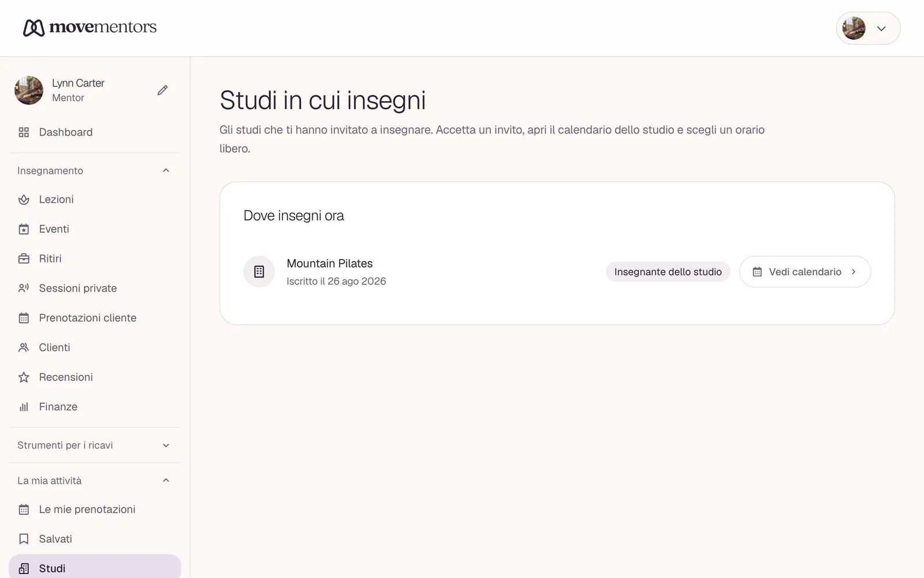Click the Vedi calendario button
The image size is (924, 578).
(805, 272)
